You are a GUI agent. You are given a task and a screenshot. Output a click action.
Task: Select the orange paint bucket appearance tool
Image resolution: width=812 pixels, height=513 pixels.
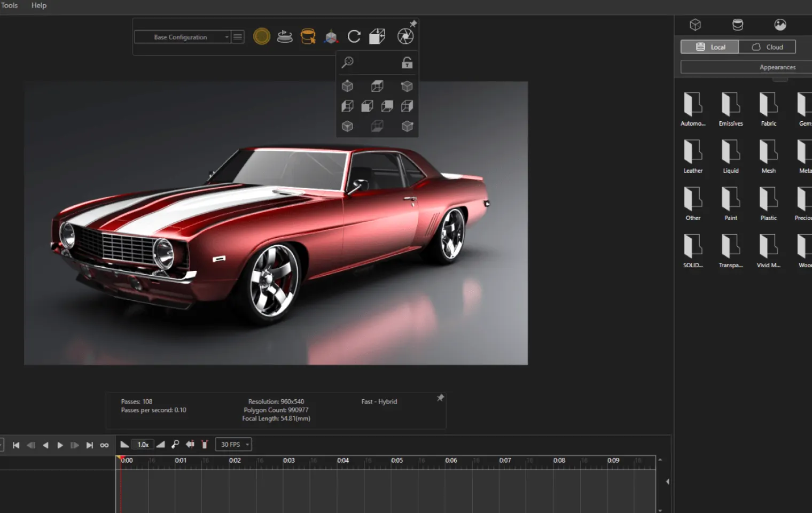[308, 36]
